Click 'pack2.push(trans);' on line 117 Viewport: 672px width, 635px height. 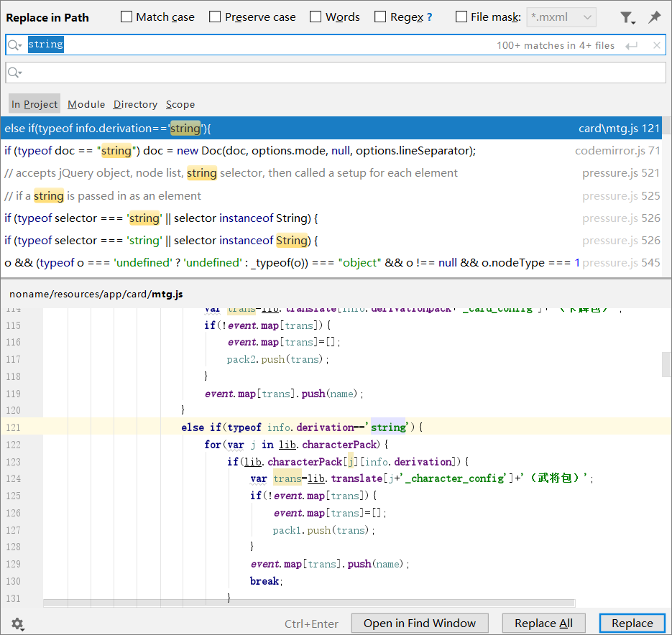pyautogui.click(x=277, y=359)
